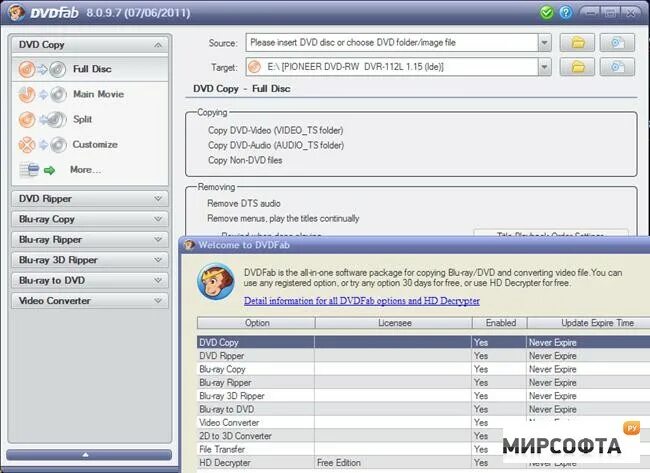The width and height of the screenshot is (650, 473).
Task: Expand the Blu-ray Ripper section
Action: pos(90,239)
